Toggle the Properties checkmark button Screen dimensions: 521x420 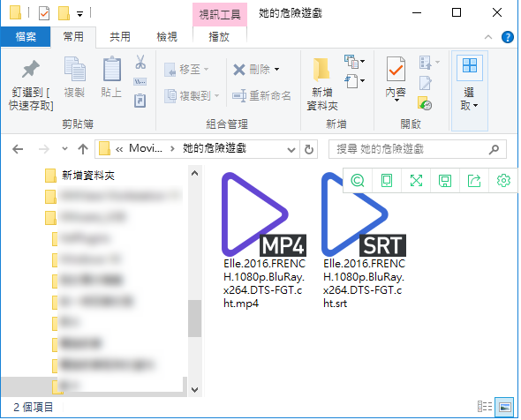[x=396, y=69]
